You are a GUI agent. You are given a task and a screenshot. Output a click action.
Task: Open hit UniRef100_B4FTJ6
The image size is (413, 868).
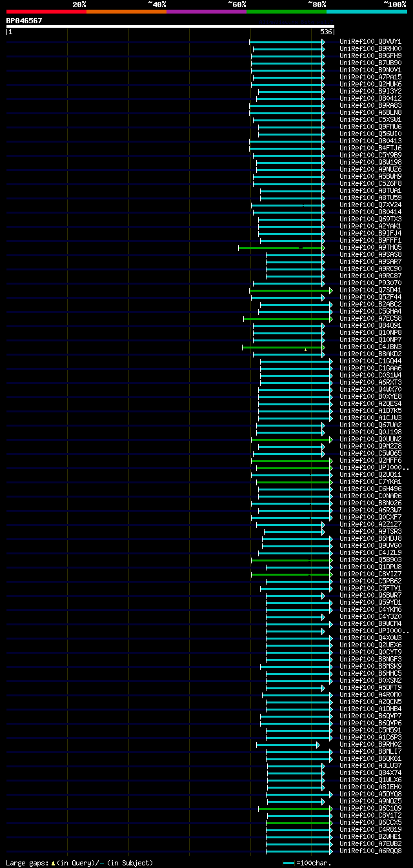pyautogui.click(x=370, y=148)
